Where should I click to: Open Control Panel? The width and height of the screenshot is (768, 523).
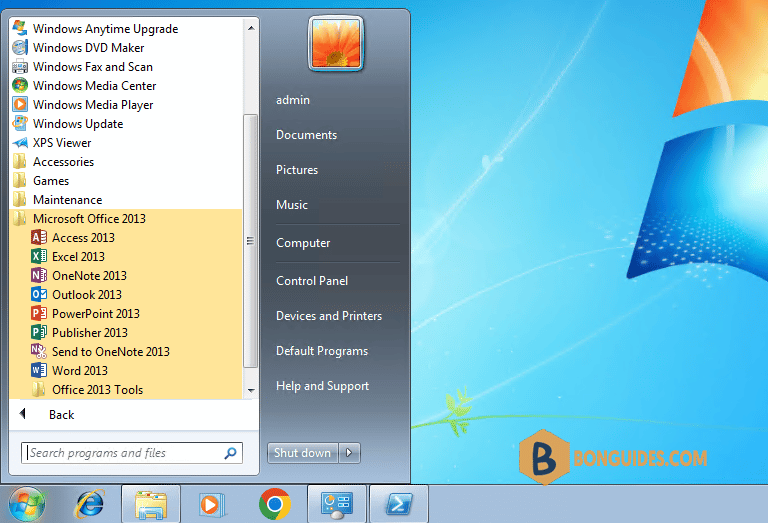coord(312,281)
